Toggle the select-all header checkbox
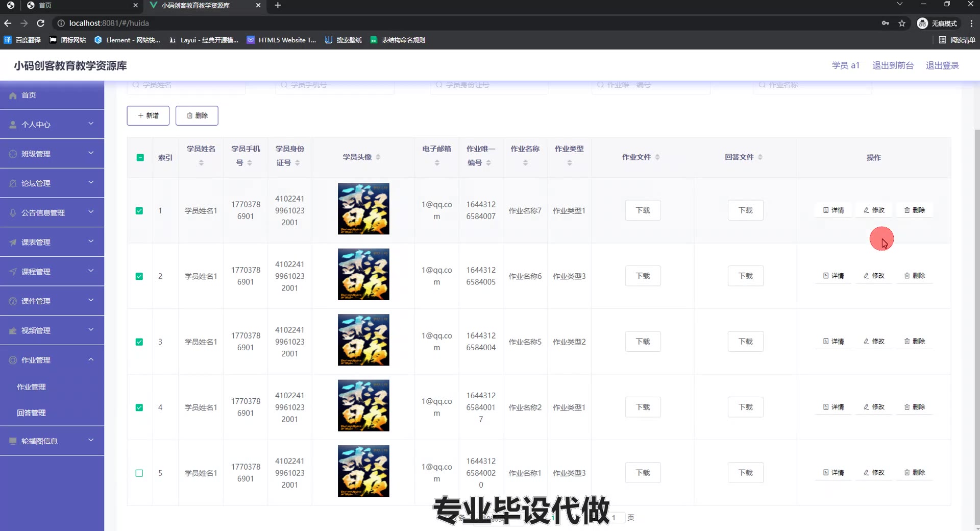This screenshot has height=531, width=980. 140,157
